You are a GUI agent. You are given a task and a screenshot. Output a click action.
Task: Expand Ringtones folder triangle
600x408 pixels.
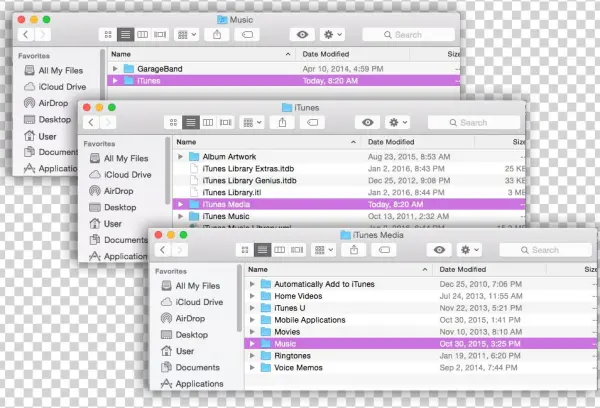tap(252, 356)
